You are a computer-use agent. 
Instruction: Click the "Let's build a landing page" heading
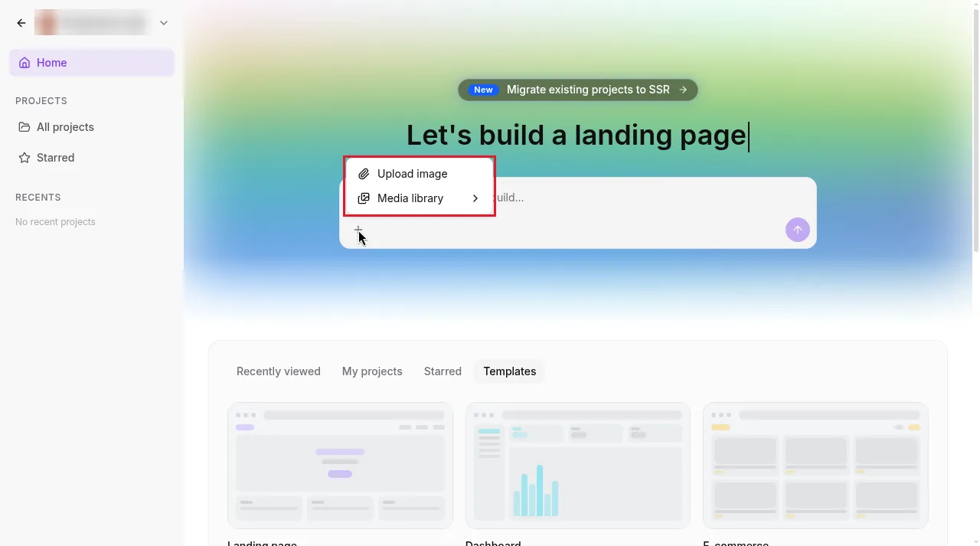point(576,136)
